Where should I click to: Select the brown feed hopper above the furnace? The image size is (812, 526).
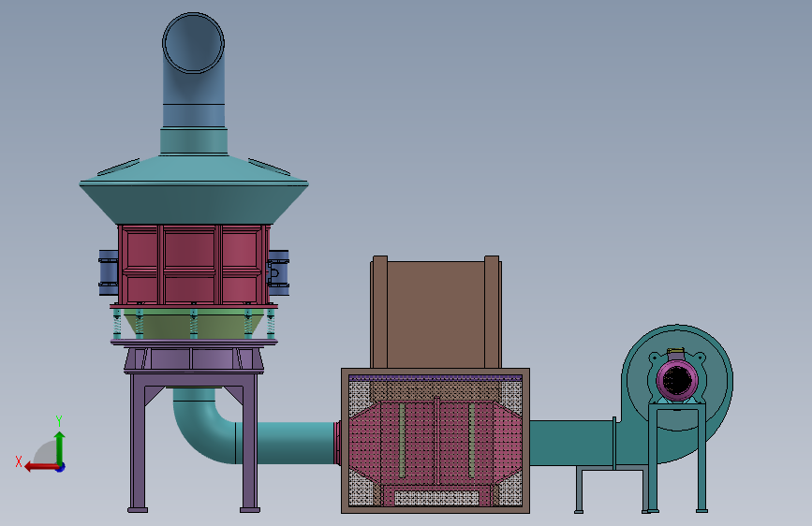click(x=436, y=313)
